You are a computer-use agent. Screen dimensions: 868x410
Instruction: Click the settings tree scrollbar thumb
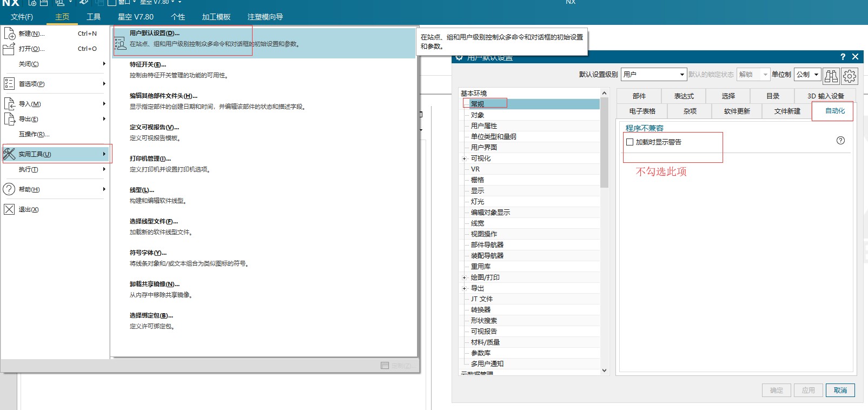tap(605, 143)
